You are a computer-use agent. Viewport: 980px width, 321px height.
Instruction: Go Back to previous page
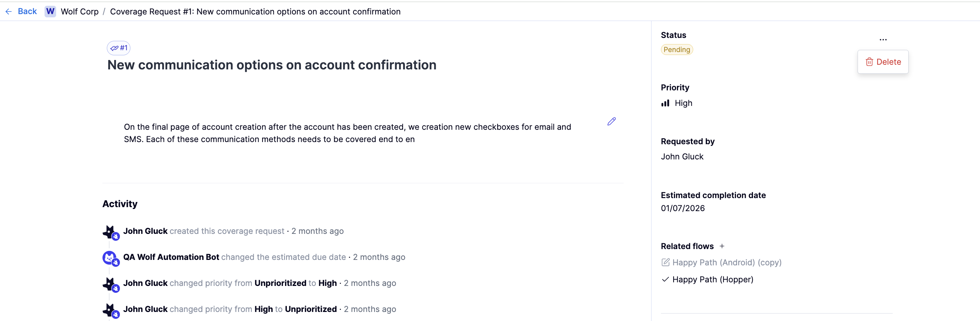click(x=27, y=12)
